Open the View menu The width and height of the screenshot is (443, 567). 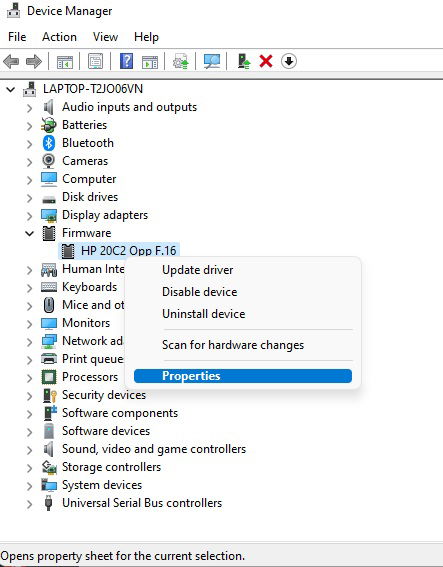(x=105, y=37)
